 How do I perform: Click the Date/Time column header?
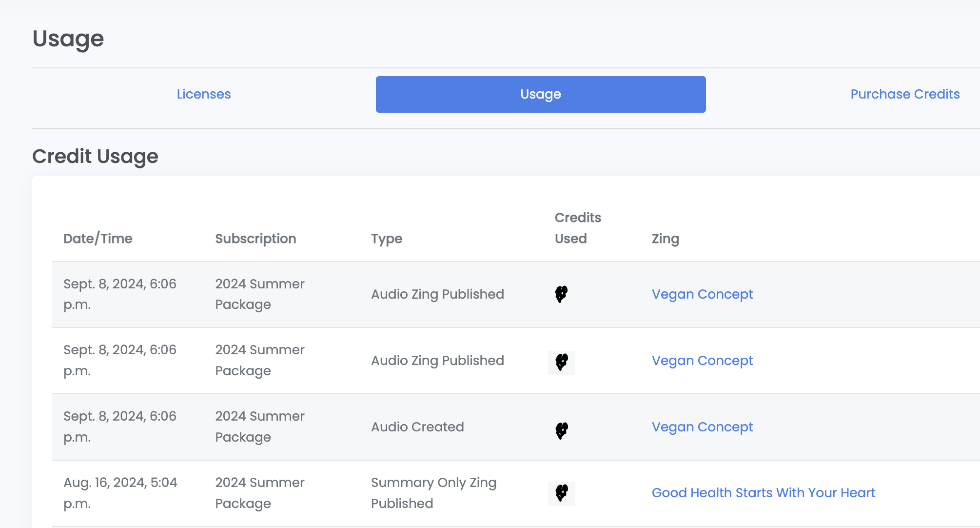[98, 239]
